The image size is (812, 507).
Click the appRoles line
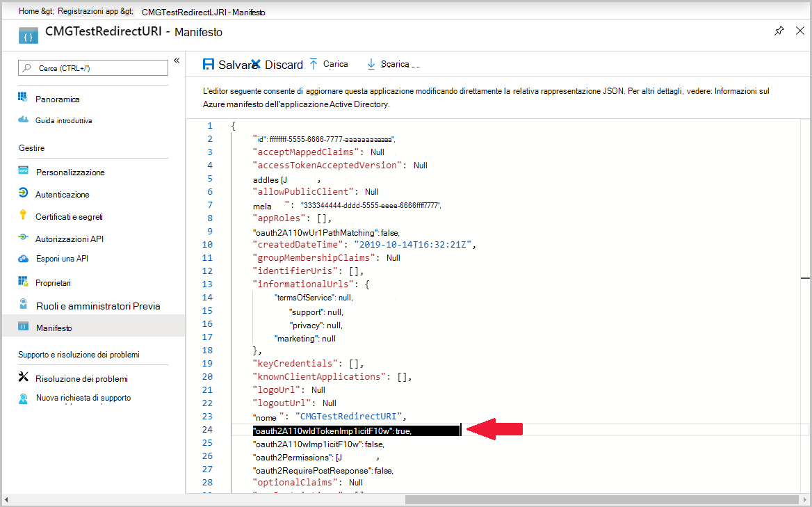coord(292,218)
